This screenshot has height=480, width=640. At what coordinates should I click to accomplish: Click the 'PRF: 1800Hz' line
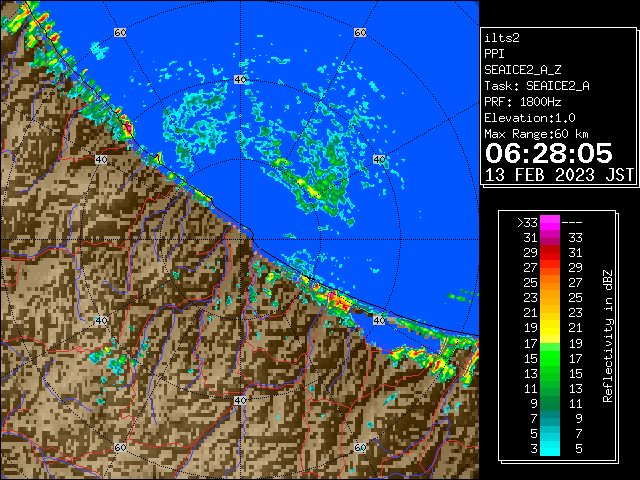(x=522, y=102)
